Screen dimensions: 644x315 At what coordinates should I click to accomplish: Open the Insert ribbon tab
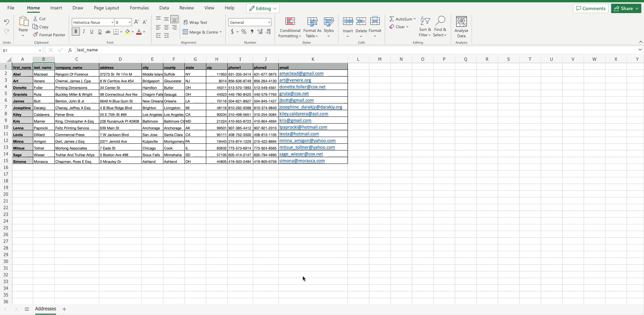point(56,8)
